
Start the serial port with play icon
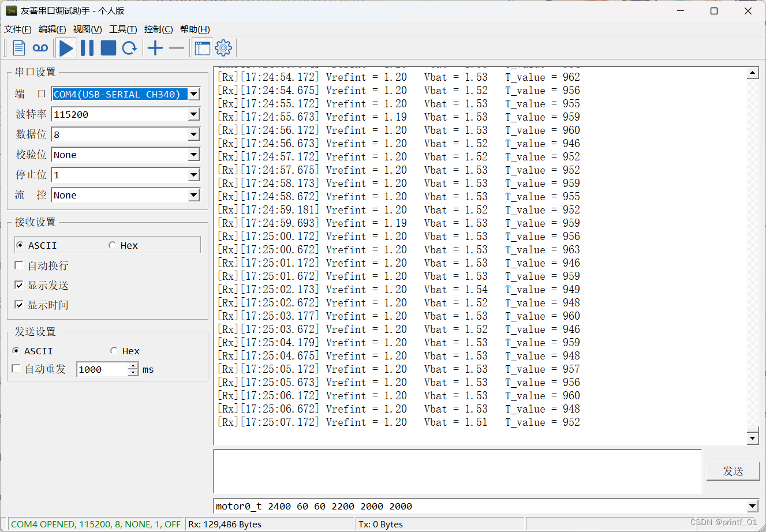pos(66,48)
